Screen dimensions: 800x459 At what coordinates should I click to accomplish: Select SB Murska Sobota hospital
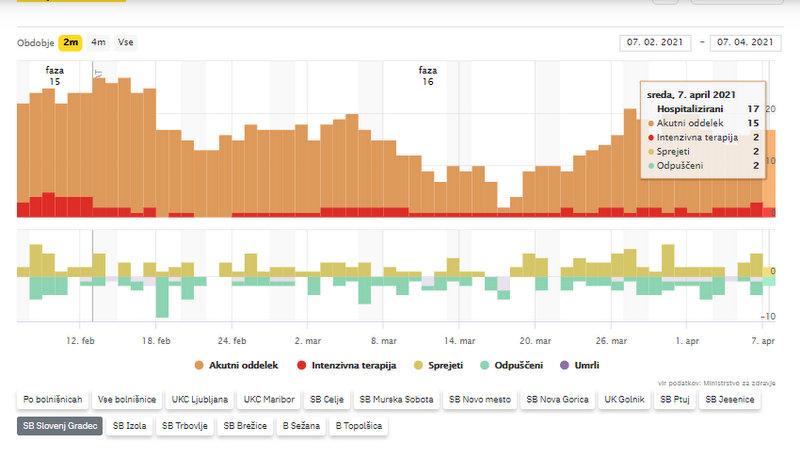(x=396, y=400)
